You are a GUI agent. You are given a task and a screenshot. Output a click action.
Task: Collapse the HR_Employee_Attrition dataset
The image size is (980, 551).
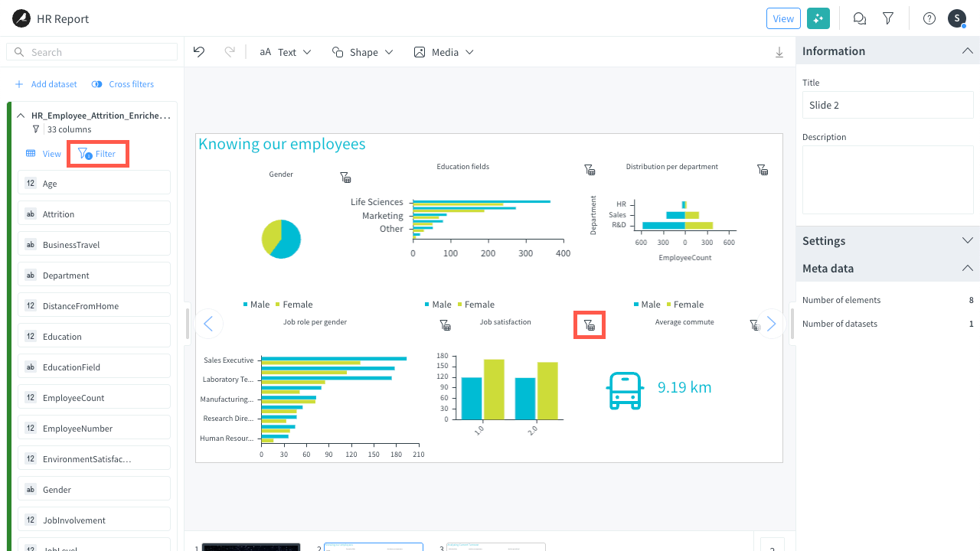[21, 116]
